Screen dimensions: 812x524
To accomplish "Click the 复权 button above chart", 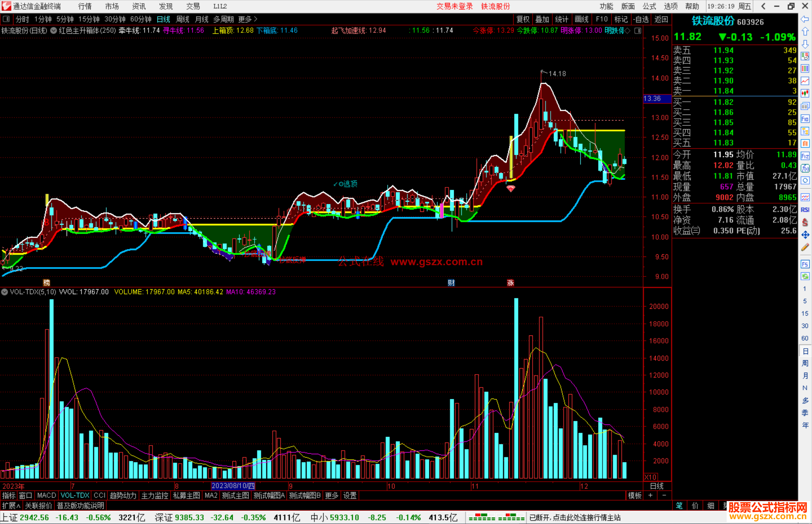I will pos(523,19).
